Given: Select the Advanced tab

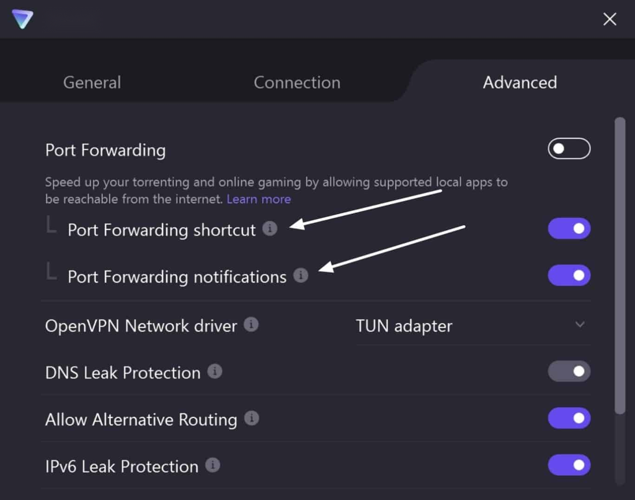Looking at the screenshot, I should pyautogui.click(x=520, y=83).
